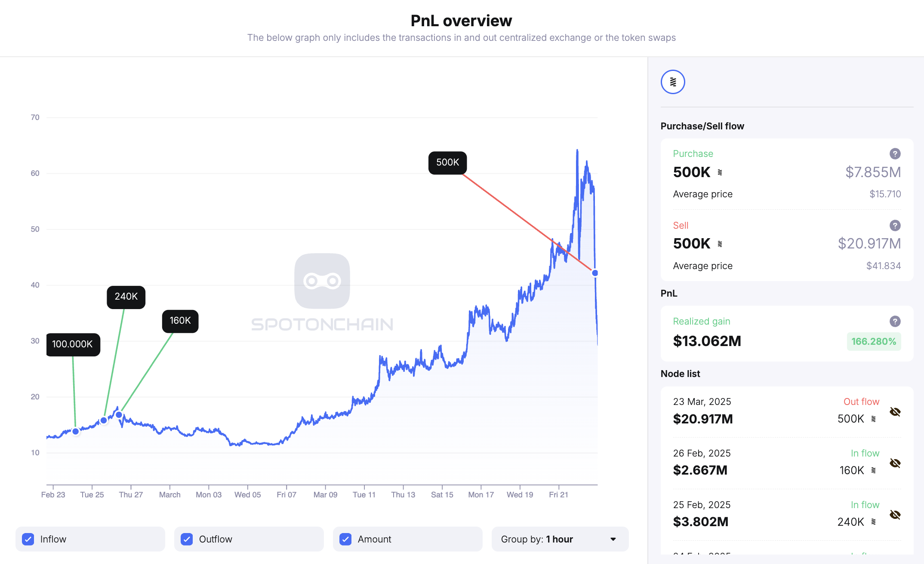Viewport: 924px width, 564px height.
Task: Click the 100.000K inflow label on the chart
Action: (x=73, y=344)
